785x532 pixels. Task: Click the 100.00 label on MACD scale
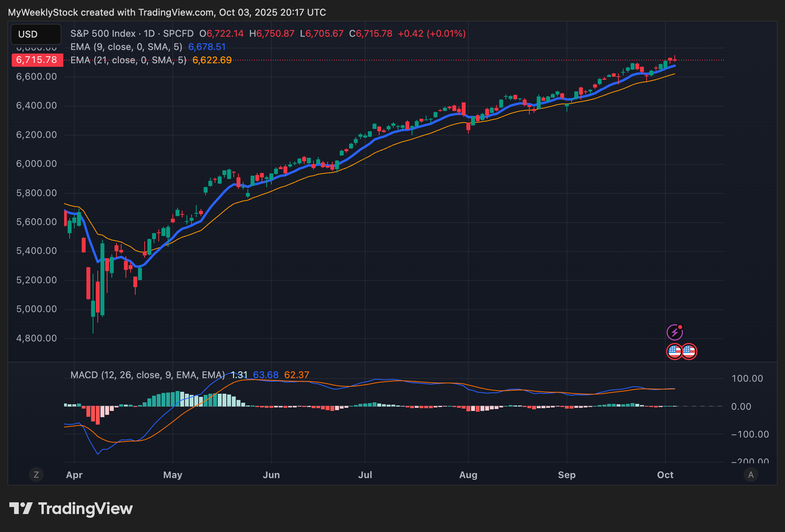747,378
